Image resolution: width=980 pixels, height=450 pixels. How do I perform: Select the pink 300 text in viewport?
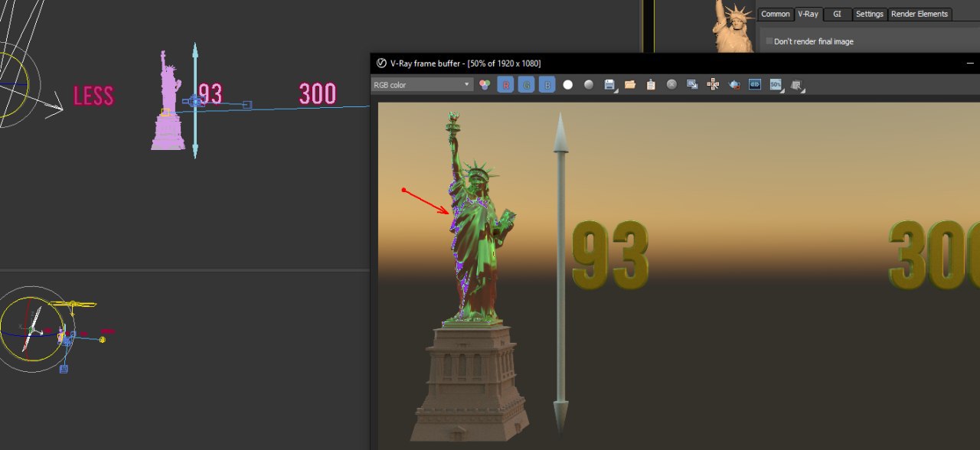point(318,93)
